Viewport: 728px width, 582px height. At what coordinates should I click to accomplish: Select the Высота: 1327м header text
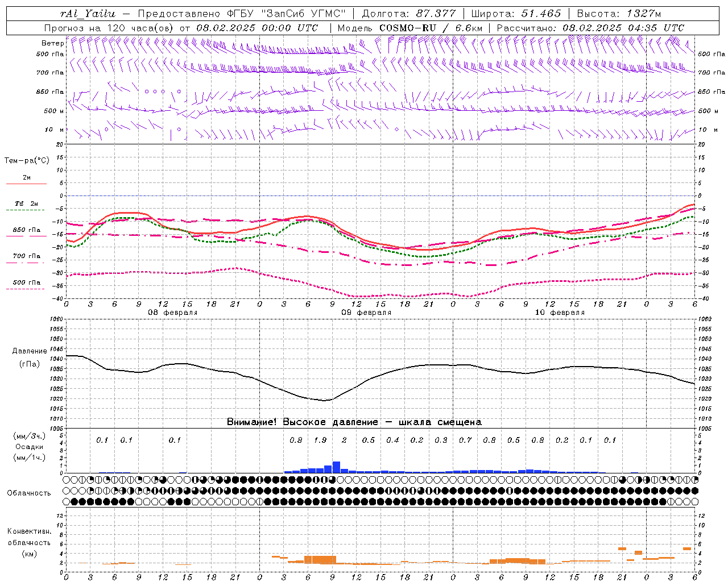coord(619,14)
